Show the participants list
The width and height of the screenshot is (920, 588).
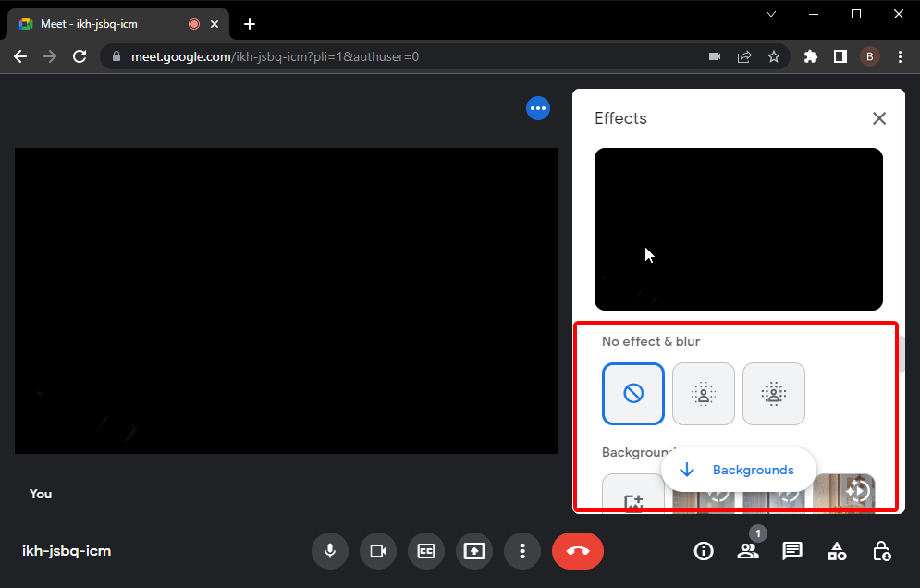pyautogui.click(x=747, y=551)
